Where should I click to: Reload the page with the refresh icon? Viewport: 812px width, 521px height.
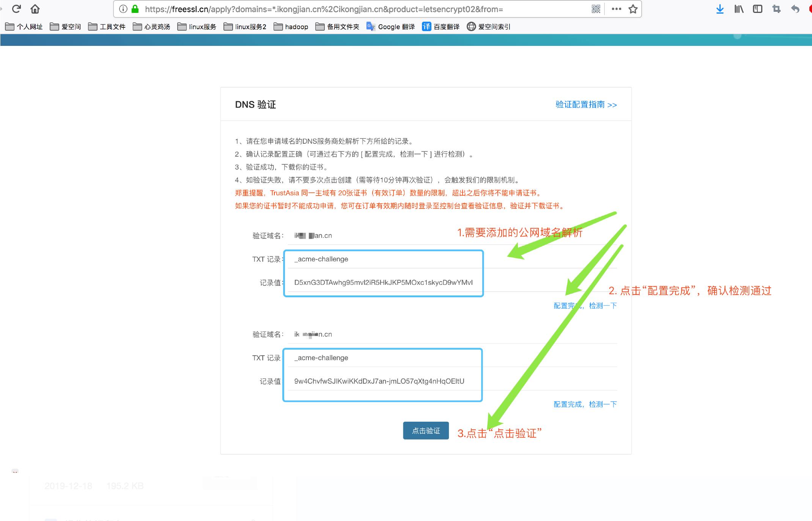(x=16, y=9)
